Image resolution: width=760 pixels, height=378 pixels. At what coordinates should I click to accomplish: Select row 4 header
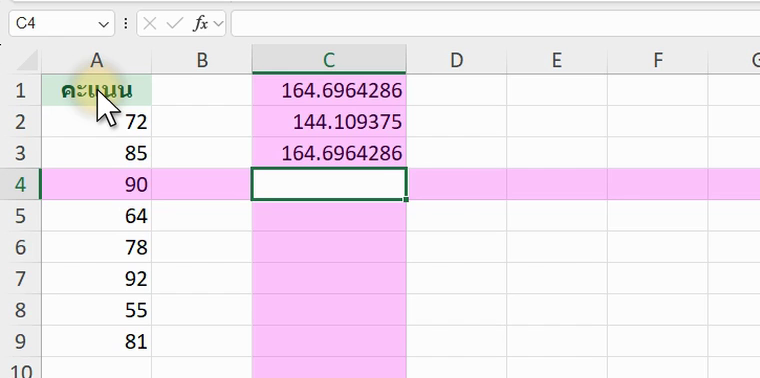20,184
